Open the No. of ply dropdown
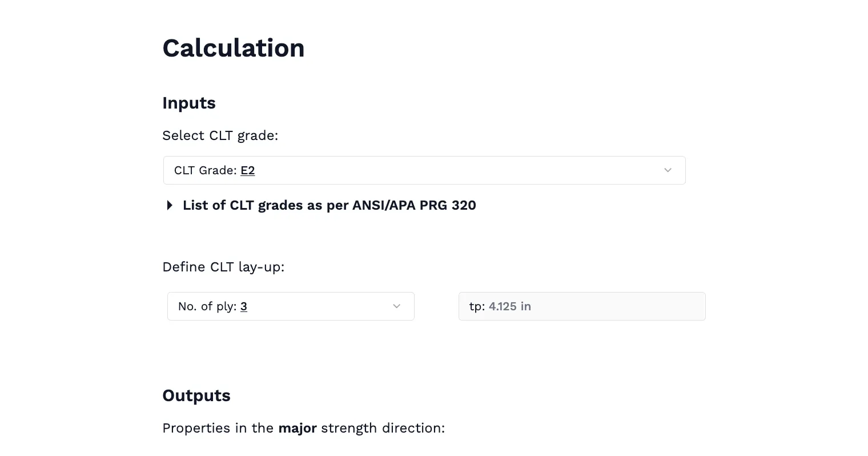The height and width of the screenshot is (456, 868). [x=291, y=306]
